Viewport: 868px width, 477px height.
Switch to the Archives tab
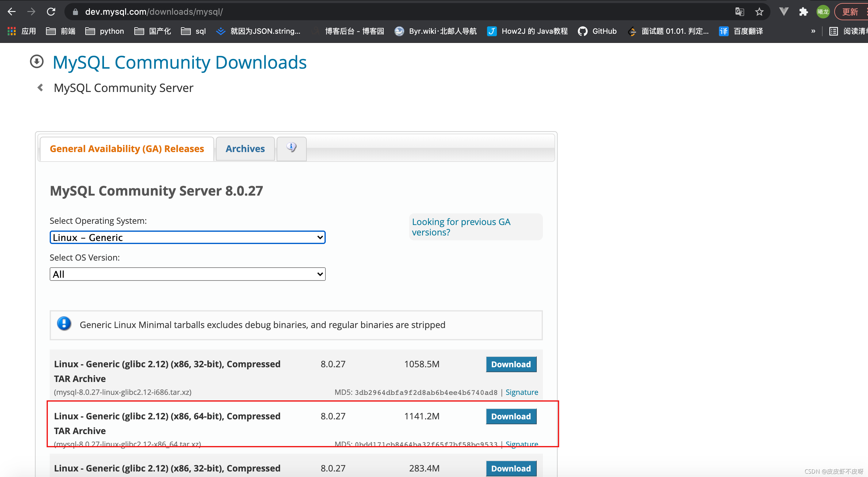coord(245,149)
